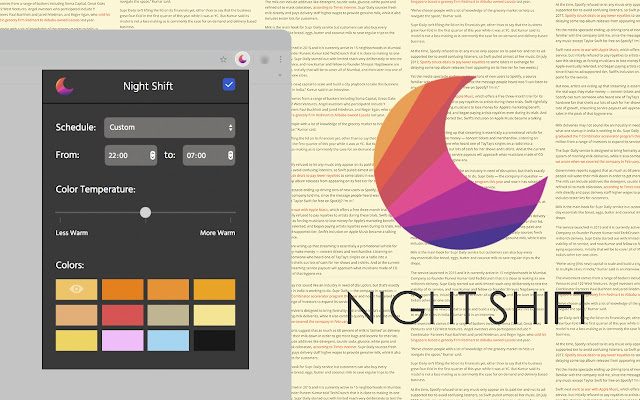Image resolution: width=640 pixels, height=400 pixels.
Task: Click the Night Shift extension icon in browser toolbar
Action: click(242, 60)
